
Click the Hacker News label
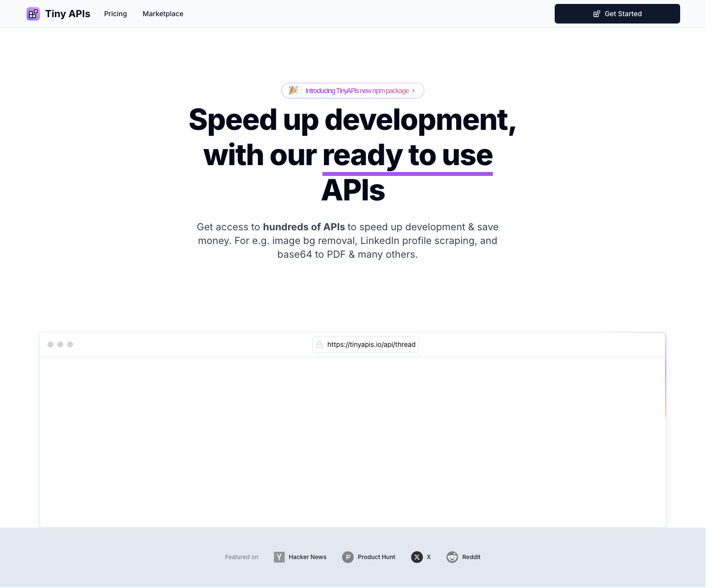[x=307, y=557]
